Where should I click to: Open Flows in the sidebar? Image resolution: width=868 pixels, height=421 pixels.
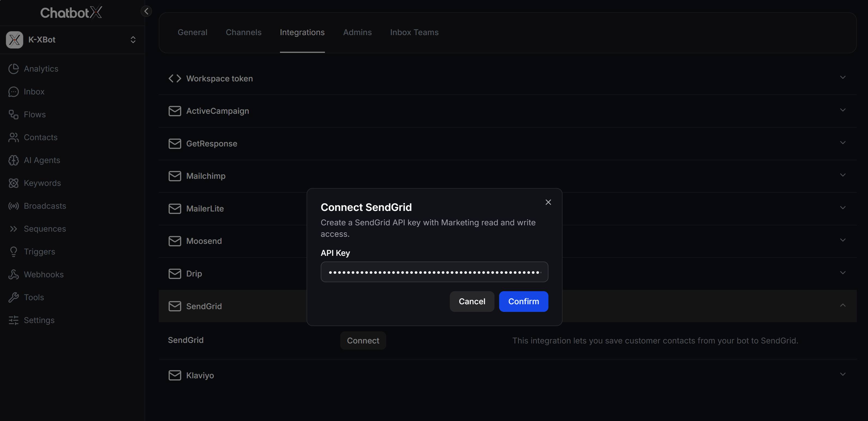point(27,115)
